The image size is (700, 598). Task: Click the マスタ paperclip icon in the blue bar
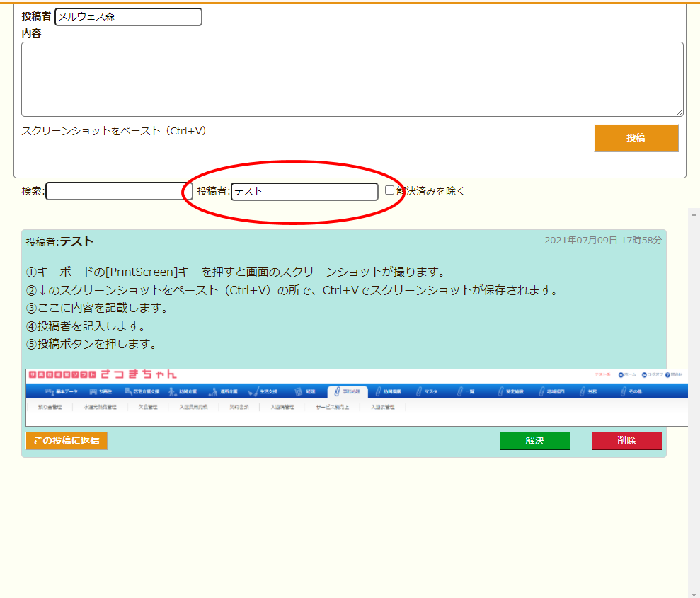420,391
